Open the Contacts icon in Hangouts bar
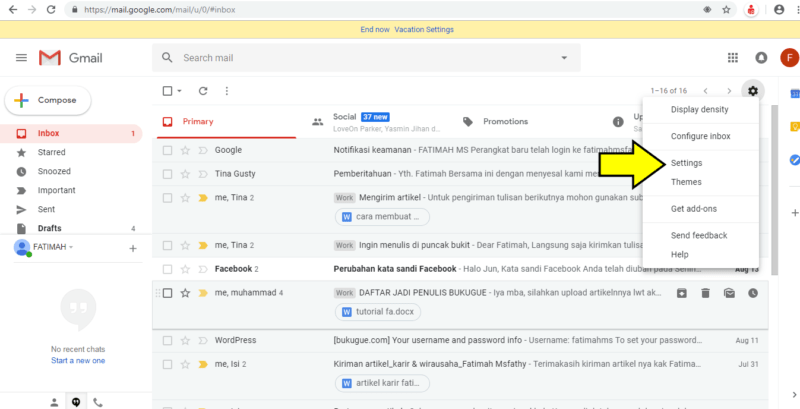 [x=54, y=402]
